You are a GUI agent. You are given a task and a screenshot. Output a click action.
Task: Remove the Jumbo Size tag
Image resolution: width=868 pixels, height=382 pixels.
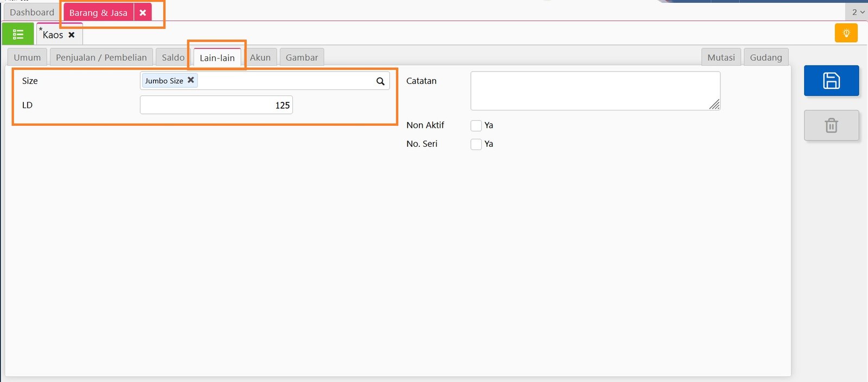pyautogui.click(x=191, y=80)
